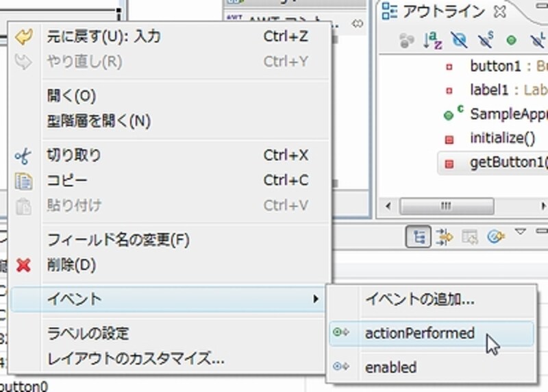Expand the イベント submenu arrow

[316, 299]
